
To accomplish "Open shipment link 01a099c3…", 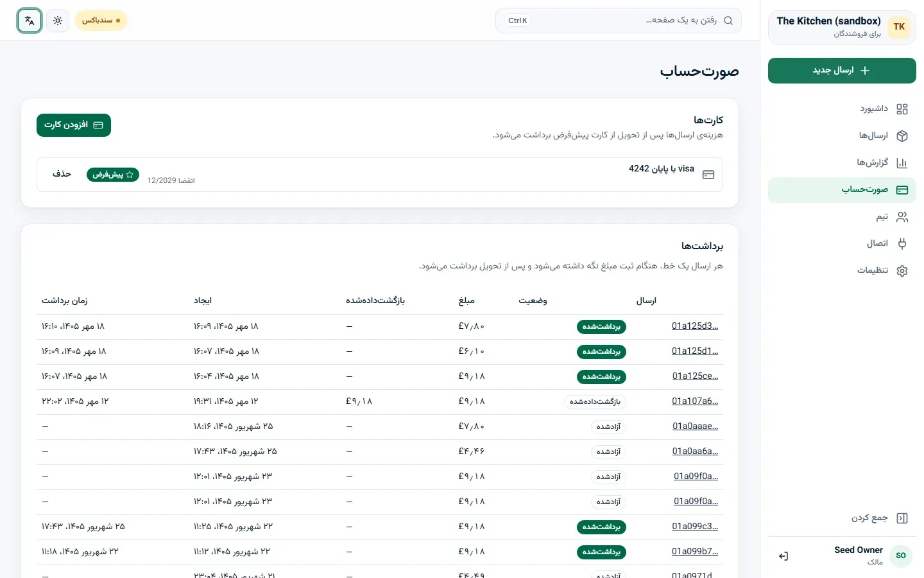I will (695, 527).
